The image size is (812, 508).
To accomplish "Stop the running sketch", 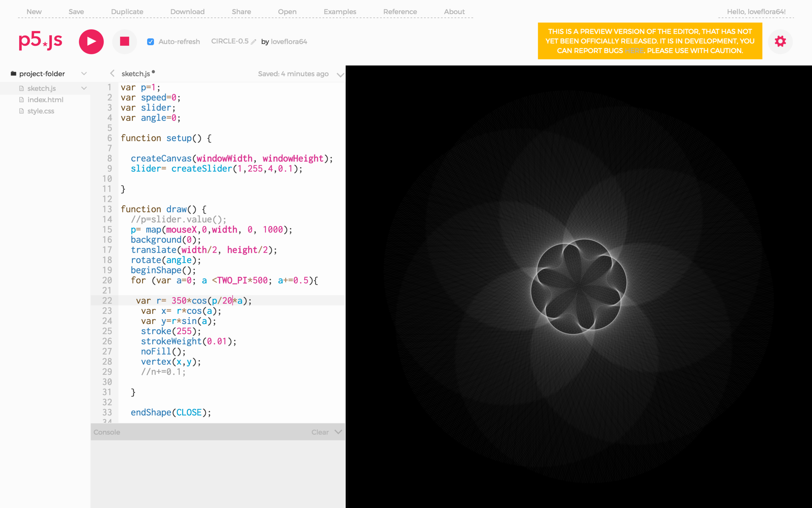I will click(124, 41).
